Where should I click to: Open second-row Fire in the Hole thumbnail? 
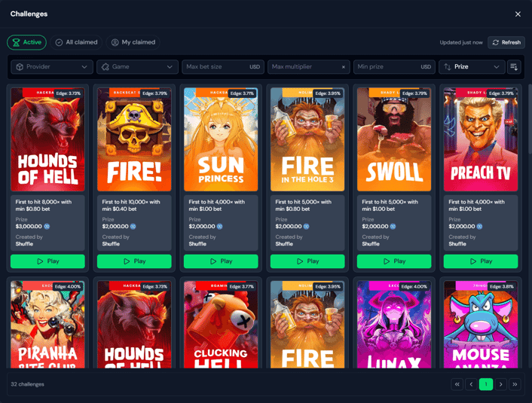(307, 325)
